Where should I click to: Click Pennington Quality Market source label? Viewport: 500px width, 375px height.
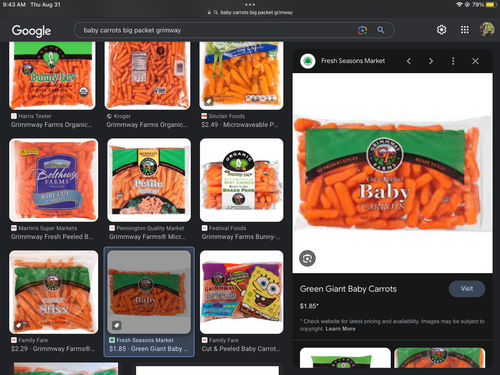[x=150, y=228]
